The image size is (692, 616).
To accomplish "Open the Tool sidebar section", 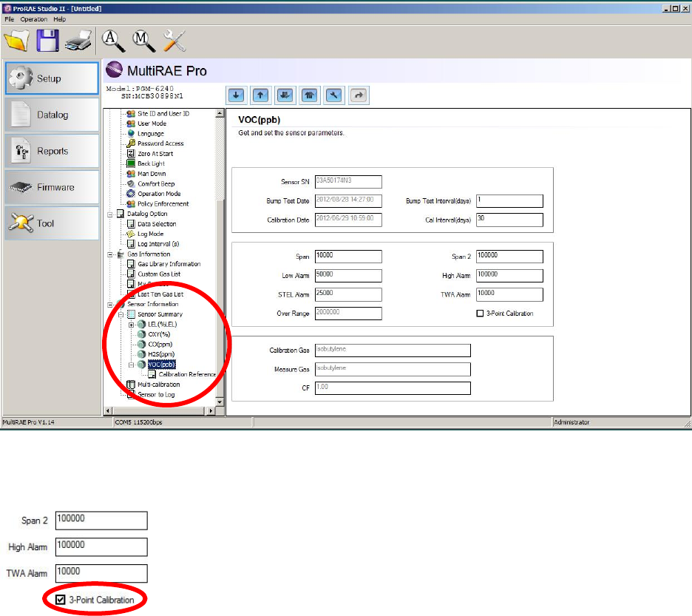I will pyautogui.click(x=52, y=223).
